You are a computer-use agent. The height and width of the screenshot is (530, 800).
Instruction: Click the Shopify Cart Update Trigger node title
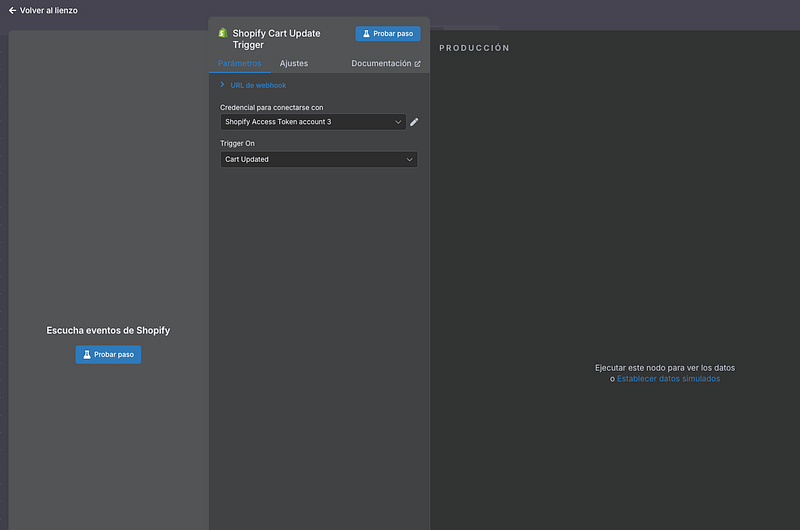(x=276, y=38)
